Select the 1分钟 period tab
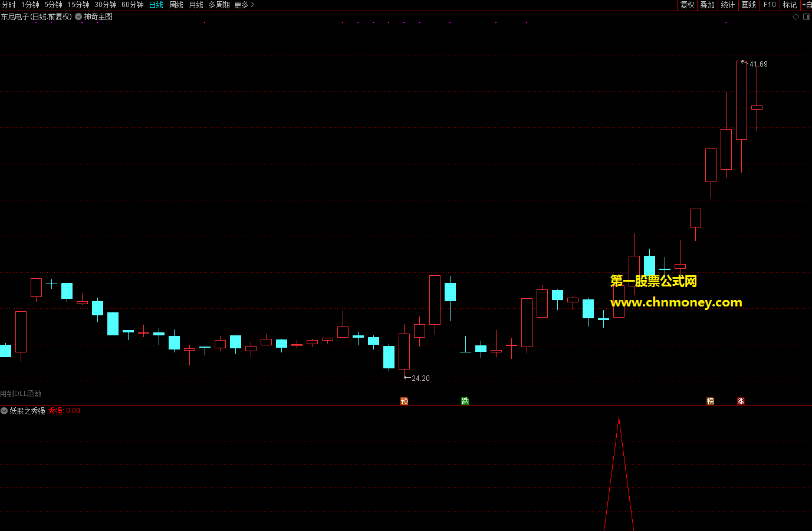 (30, 5)
